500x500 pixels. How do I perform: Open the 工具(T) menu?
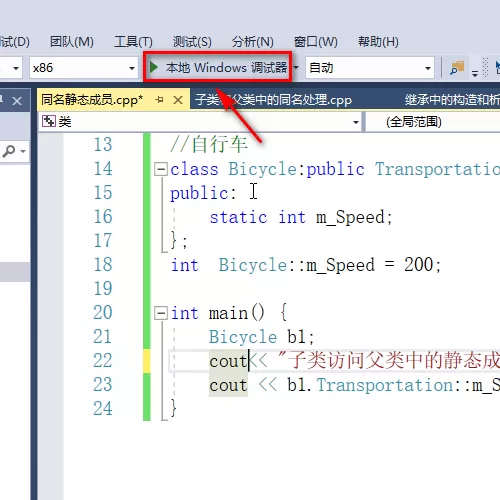pos(133,42)
